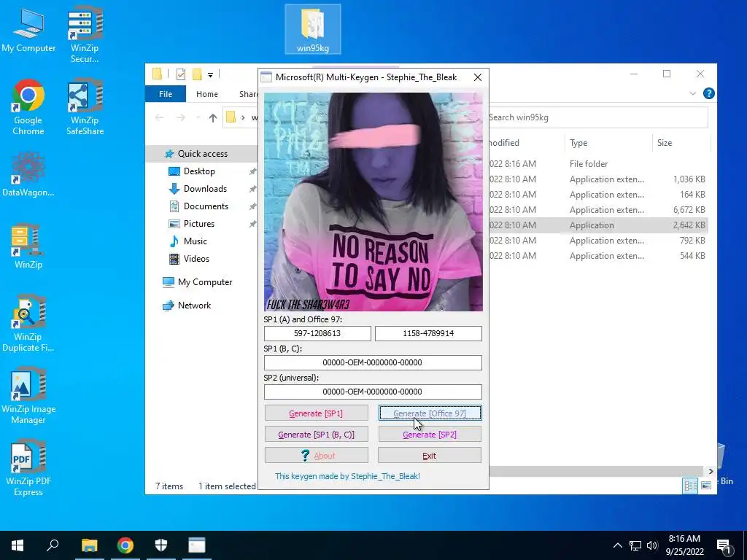Image resolution: width=747 pixels, height=560 pixels.
Task: Click Explorer's Help question mark icon
Action: (709, 93)
